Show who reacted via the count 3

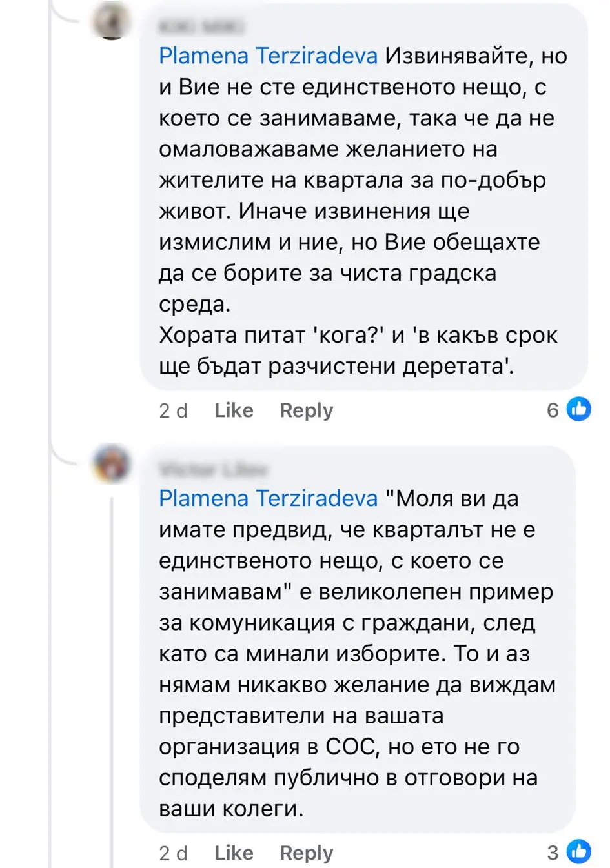coord(553,853)
